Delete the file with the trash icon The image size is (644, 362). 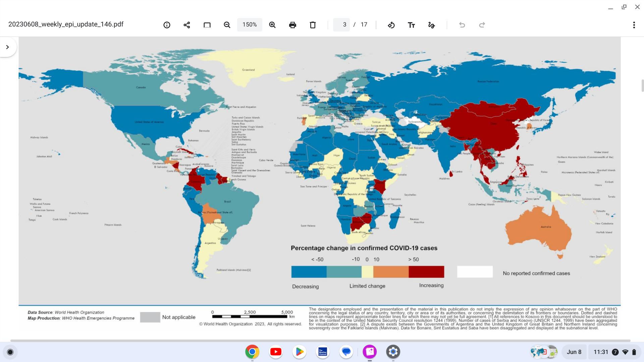click(x=313, y=25)
